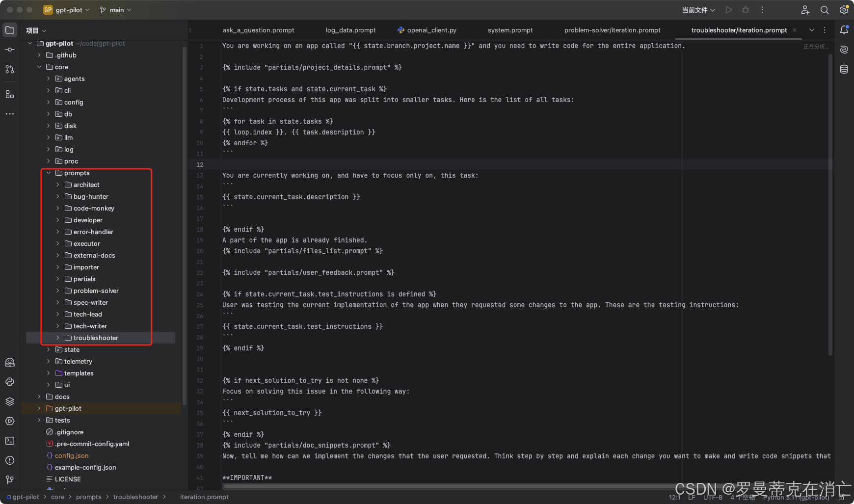Switch to system.prompt tab

[510, 30]
